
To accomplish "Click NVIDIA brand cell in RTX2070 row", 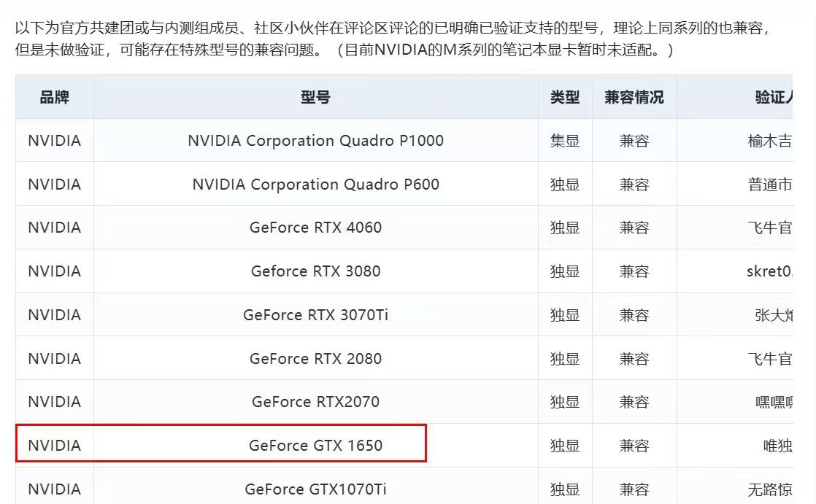I will 55,402.
